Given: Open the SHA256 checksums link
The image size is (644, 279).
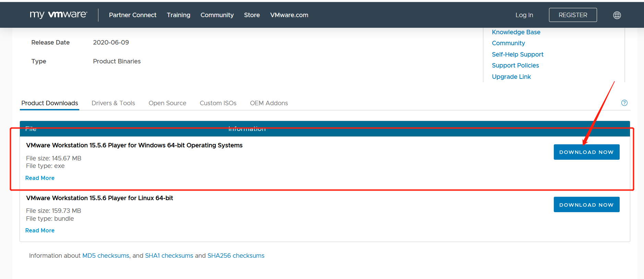Looking at the screenshot, I should 236,256.
